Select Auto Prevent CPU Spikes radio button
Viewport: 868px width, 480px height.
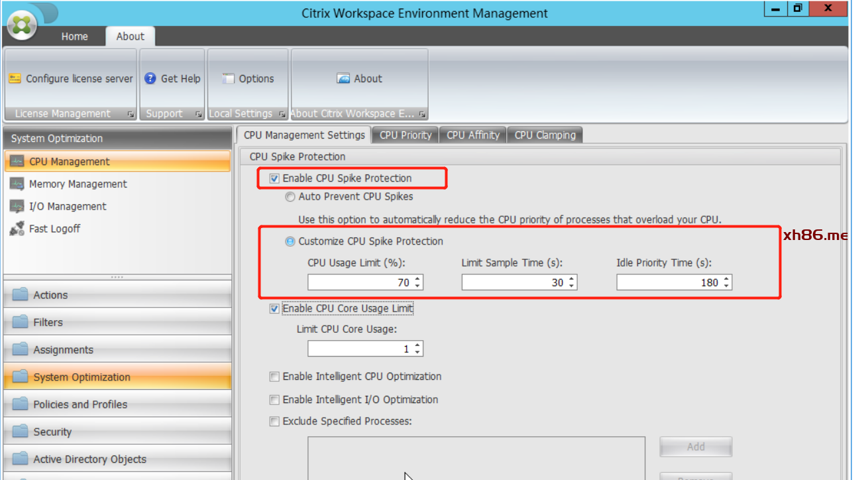click(290, 197)
